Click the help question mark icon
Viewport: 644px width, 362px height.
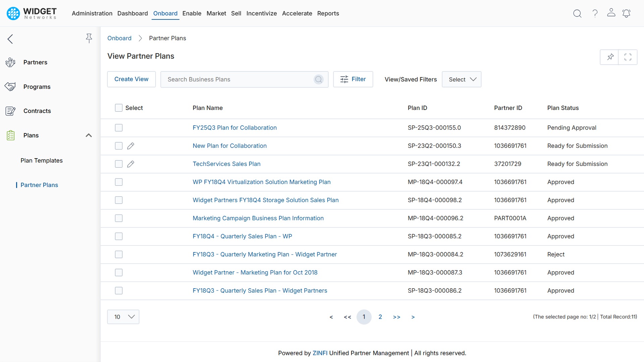[x=594, y=13]
